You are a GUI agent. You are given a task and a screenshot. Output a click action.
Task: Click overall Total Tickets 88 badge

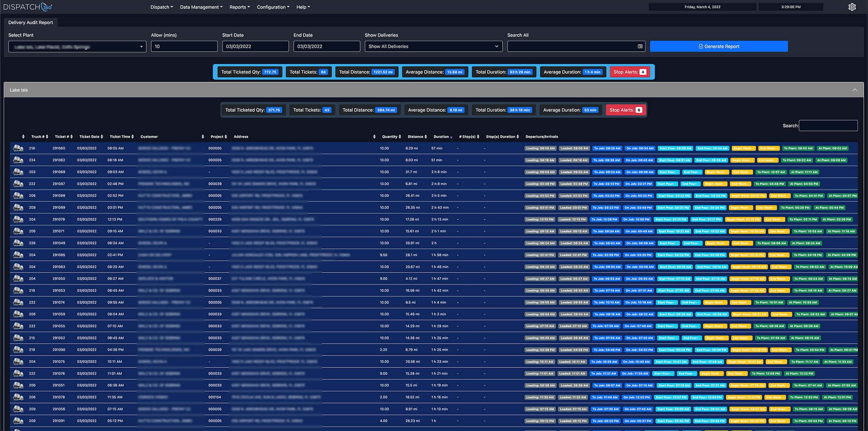click(x=308, y=72)
